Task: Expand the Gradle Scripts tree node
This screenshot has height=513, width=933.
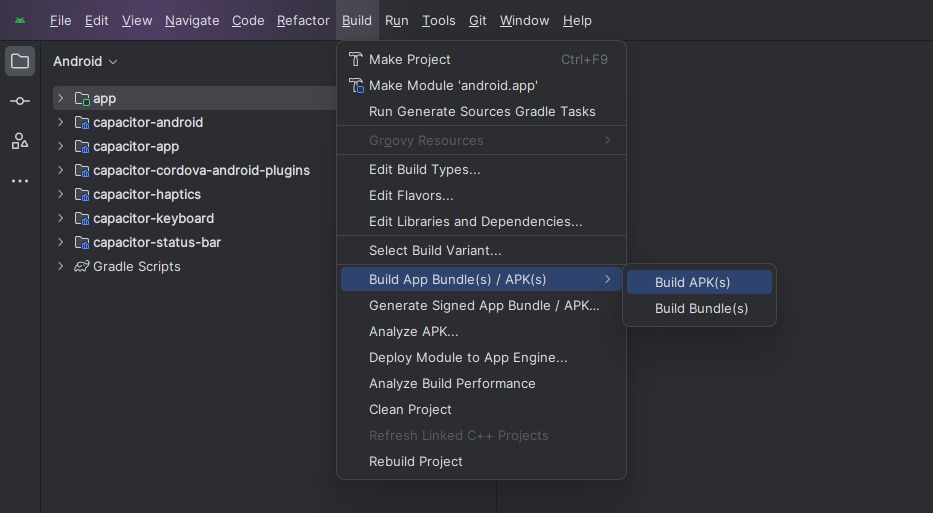Action: [x=61, y=266]
